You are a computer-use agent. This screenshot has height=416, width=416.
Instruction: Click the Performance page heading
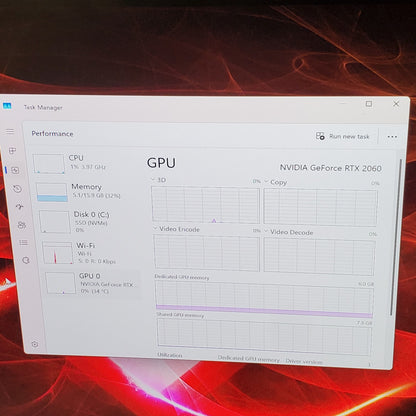tap(52, 134)
